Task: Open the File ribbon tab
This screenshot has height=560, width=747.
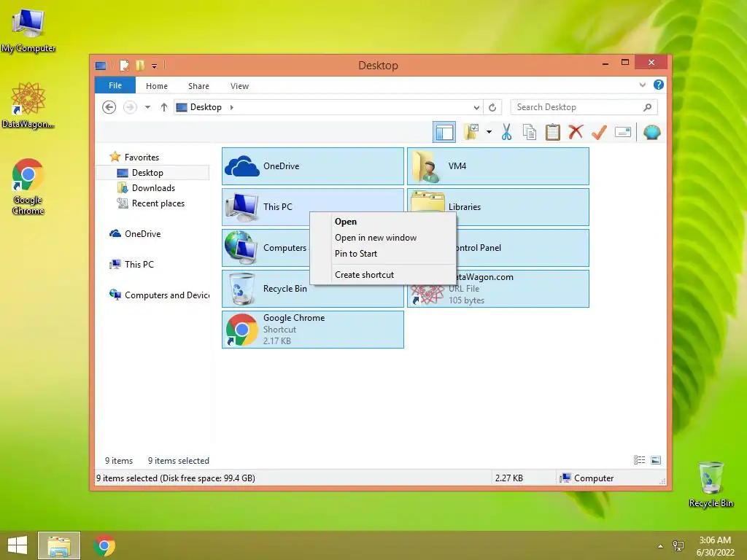Action: pos(115,85)
